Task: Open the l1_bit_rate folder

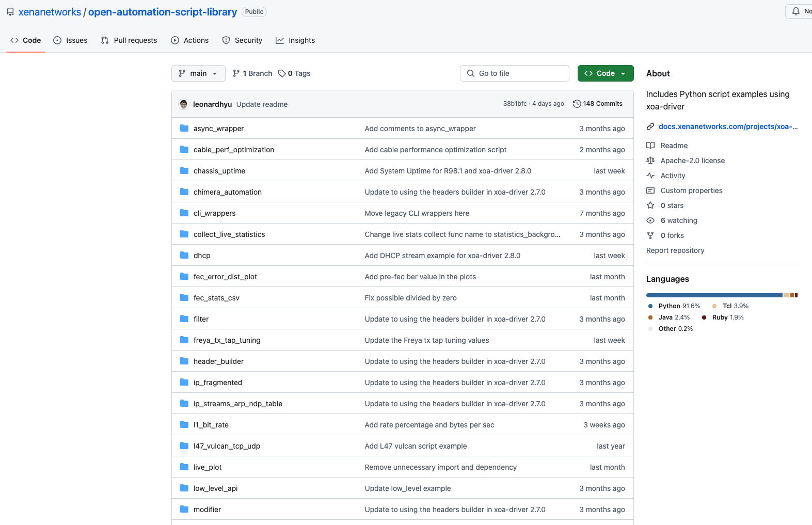Action: (x=211, y=425)
